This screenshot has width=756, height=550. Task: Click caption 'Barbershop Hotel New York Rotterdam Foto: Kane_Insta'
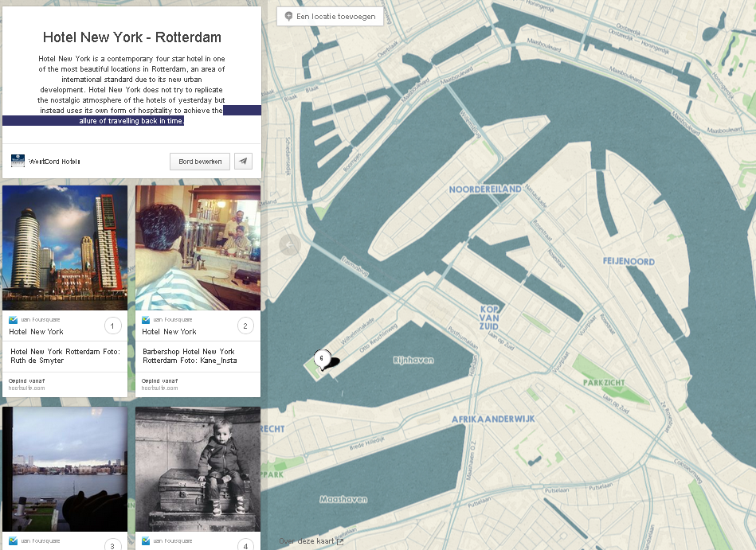coord(190,356)
